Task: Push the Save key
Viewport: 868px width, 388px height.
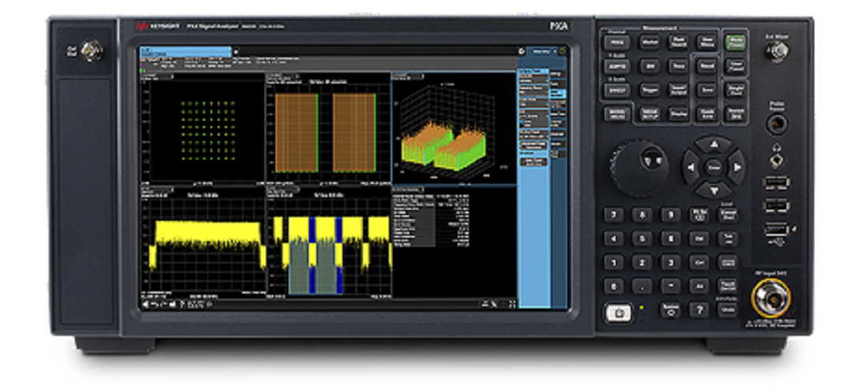Action: (x=706, y=90)
